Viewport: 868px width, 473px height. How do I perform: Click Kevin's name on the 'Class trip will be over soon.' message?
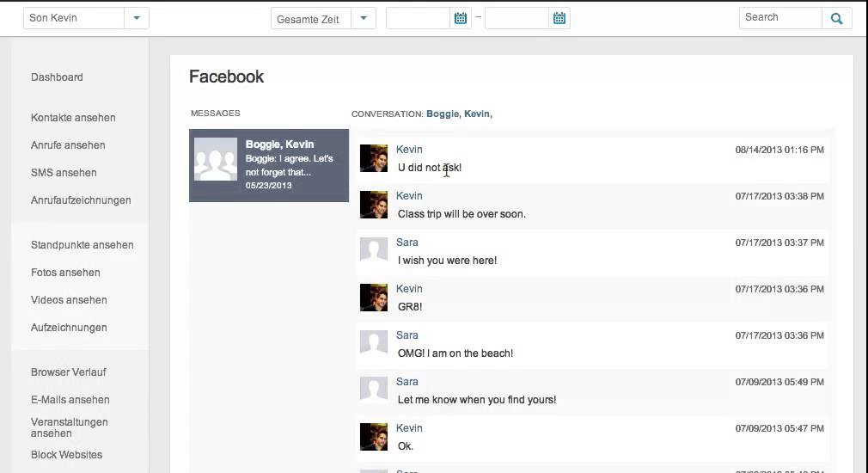point(409,196)
